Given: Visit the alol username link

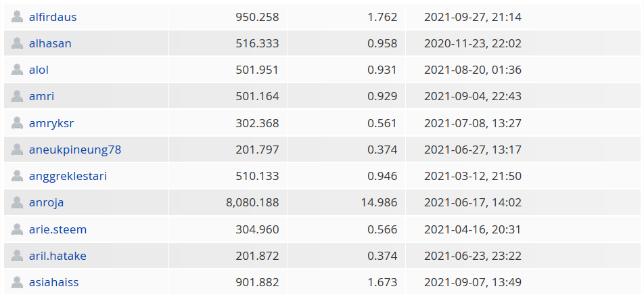Looking at the screenshot, I should pyautogui.click(x=39, y=70).
